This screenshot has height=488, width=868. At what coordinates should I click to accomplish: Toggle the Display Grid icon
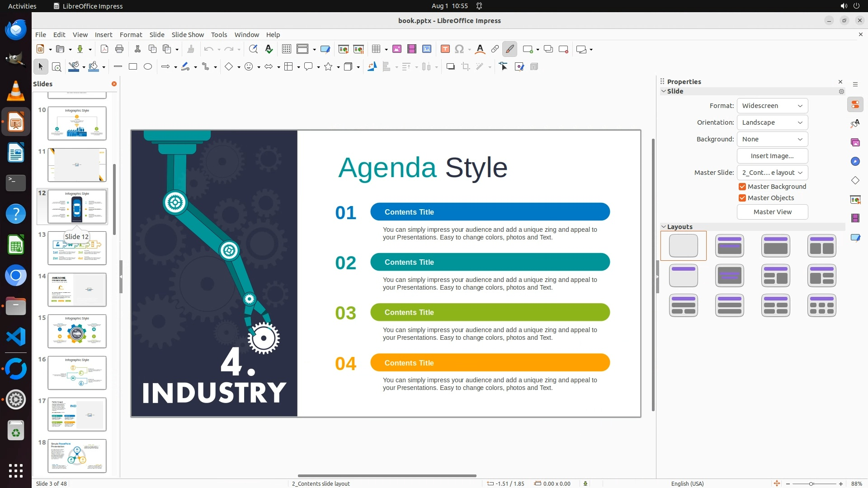pos(286,49)
